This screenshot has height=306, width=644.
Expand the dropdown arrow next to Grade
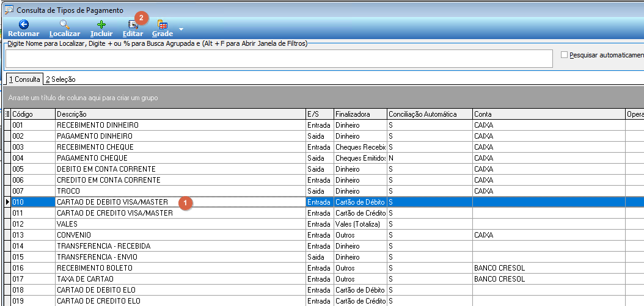click(181, 29)
